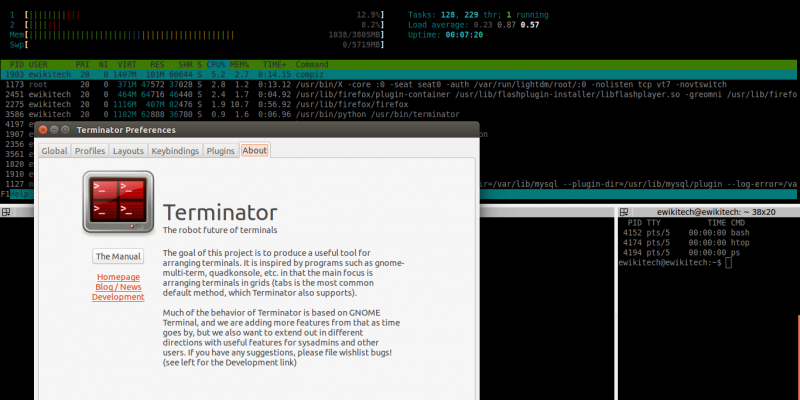Viewport: 800px width, 400px height.
Task: Click the CPU 2 usage meter
Action: click(196, 24)
